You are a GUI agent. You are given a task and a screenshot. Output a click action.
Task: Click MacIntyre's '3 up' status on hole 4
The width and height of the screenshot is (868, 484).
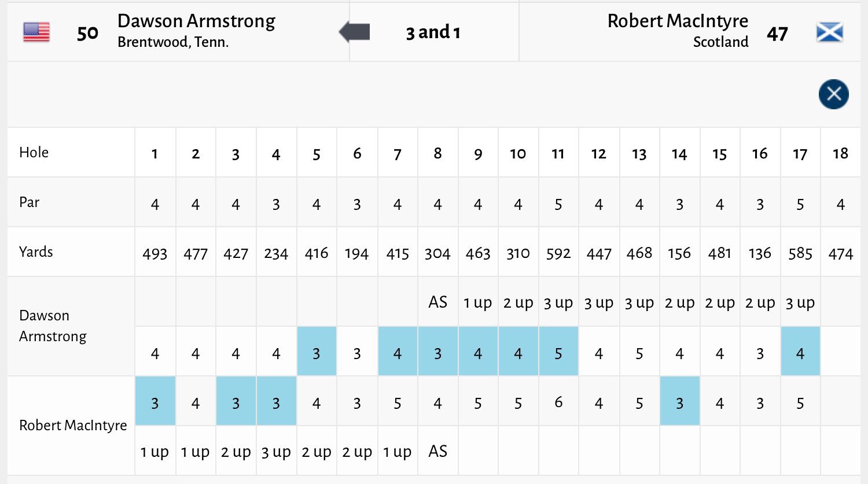click(x=276, y=452)
